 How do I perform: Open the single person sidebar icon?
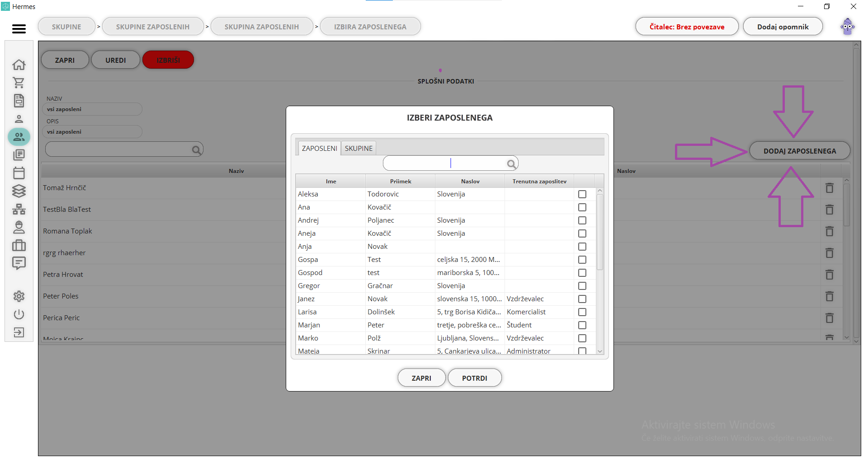19,119
